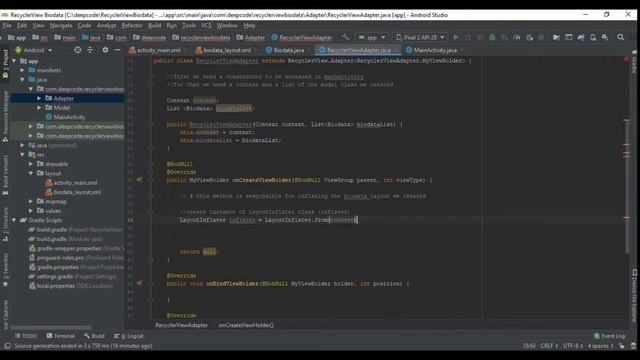Click the Apply Changes icon in toolbar
This screenshot has width=640, height=360.
(468, 37)
